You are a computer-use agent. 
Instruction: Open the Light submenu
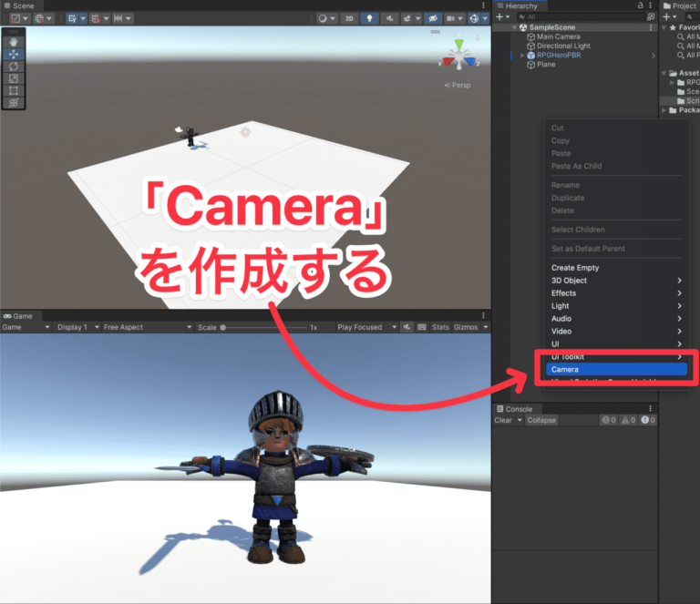click(616, 306)
